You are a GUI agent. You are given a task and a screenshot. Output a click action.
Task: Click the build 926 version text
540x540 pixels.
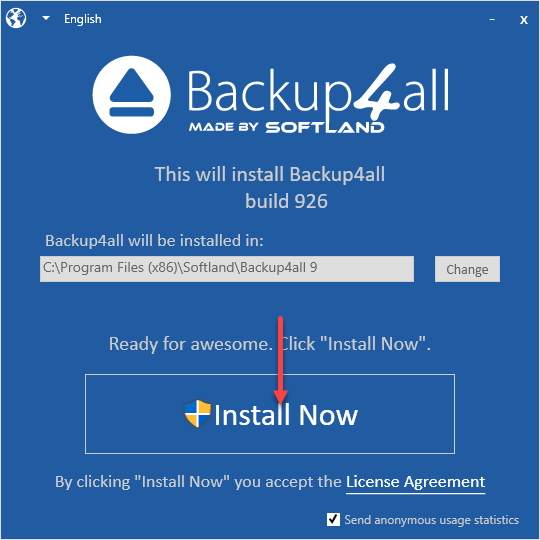(286, 201)
